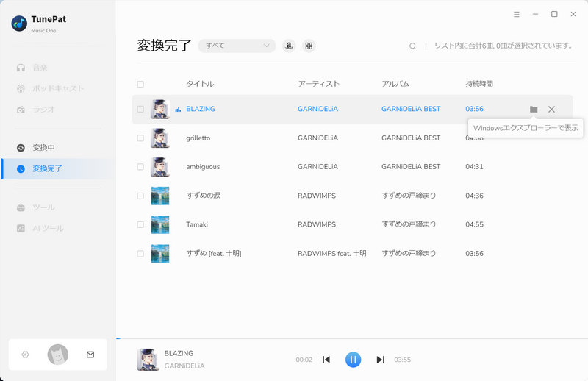The image size is (588, 381).
Task: Expand the すべて filter dropdown
Action: 237,46
